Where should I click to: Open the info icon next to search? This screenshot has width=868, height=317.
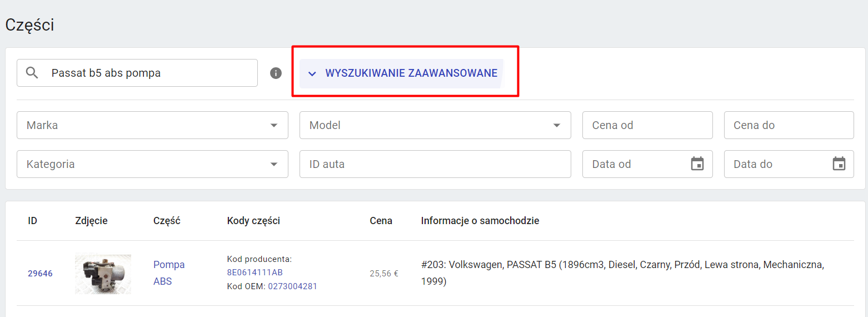(276, 73)
